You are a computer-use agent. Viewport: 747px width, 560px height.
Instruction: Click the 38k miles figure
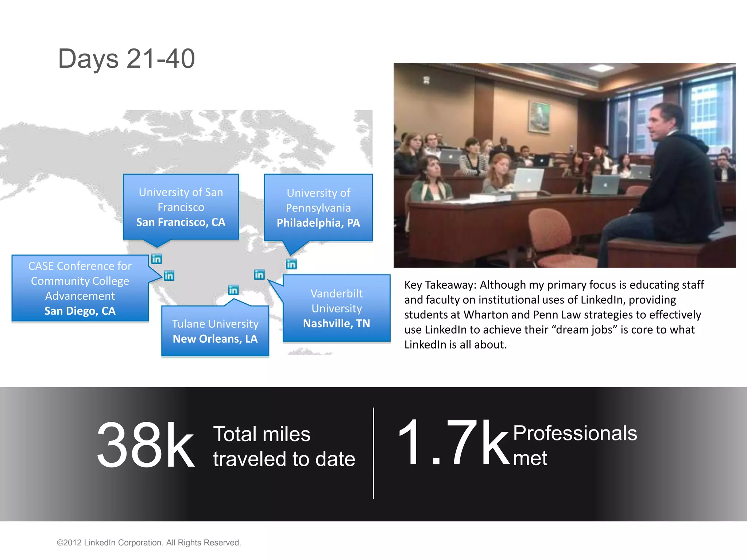146,444
